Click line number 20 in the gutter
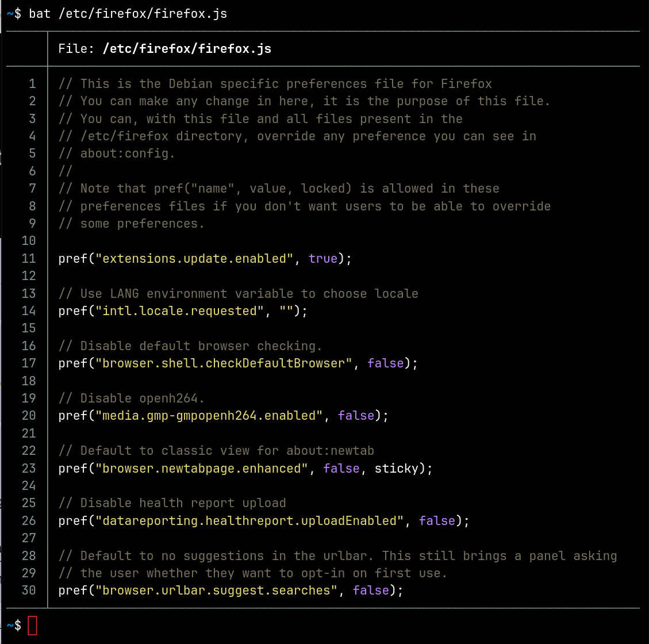 (29, 416)
